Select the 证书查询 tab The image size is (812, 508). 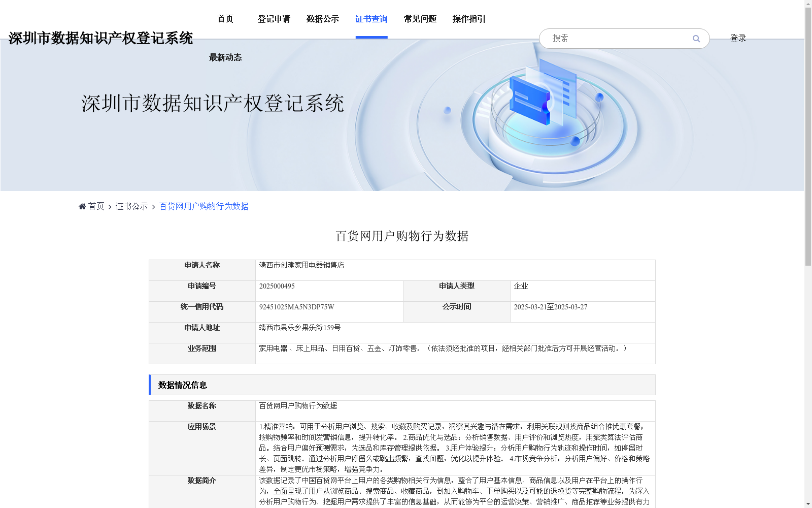371,19
